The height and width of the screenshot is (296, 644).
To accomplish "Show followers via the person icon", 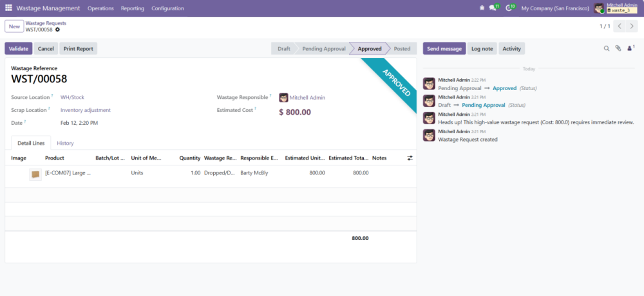I will [629, 48].
